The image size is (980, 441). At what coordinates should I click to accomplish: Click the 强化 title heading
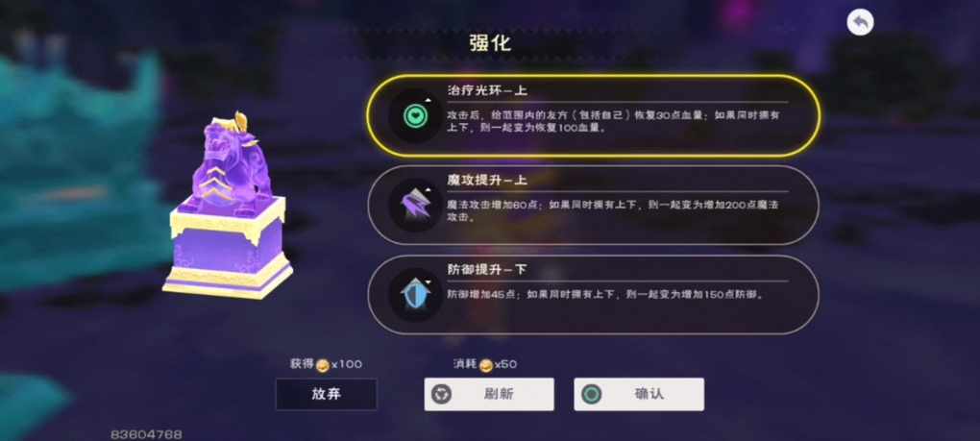(490, 43)
